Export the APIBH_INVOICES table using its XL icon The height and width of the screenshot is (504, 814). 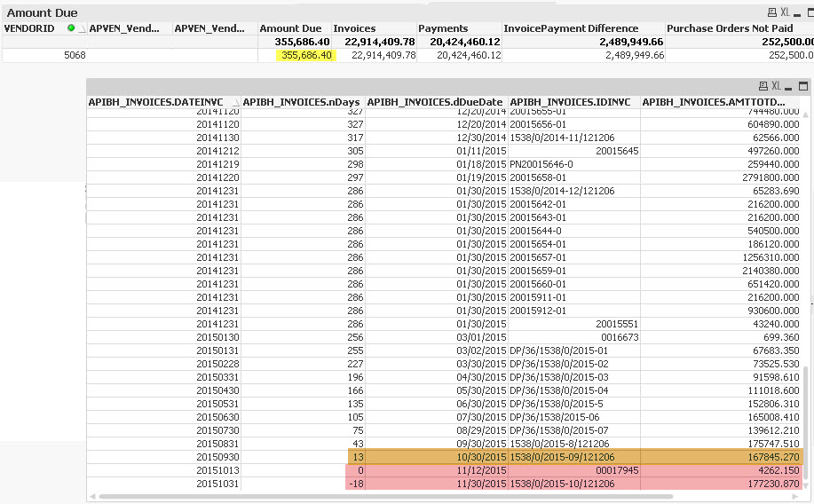tap(776, 86)
